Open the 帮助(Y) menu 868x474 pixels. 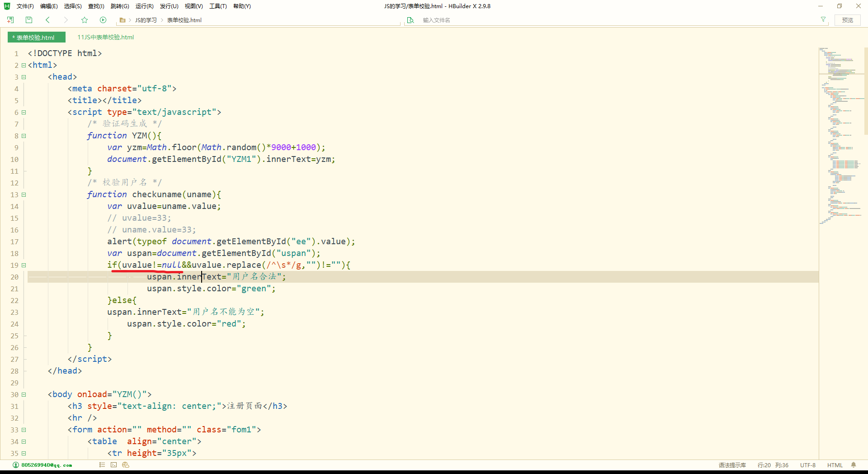tap(242, 6)
